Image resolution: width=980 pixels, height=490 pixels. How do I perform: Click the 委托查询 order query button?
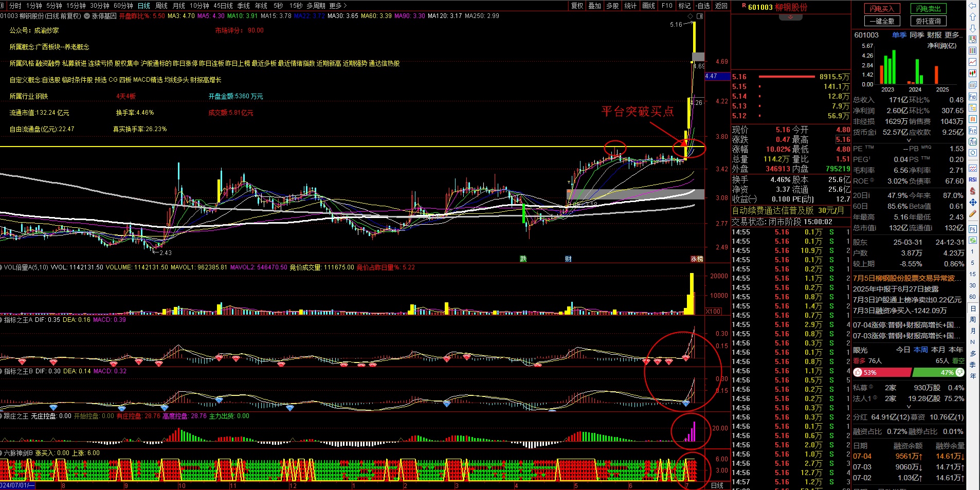click(x=929, y=21)
